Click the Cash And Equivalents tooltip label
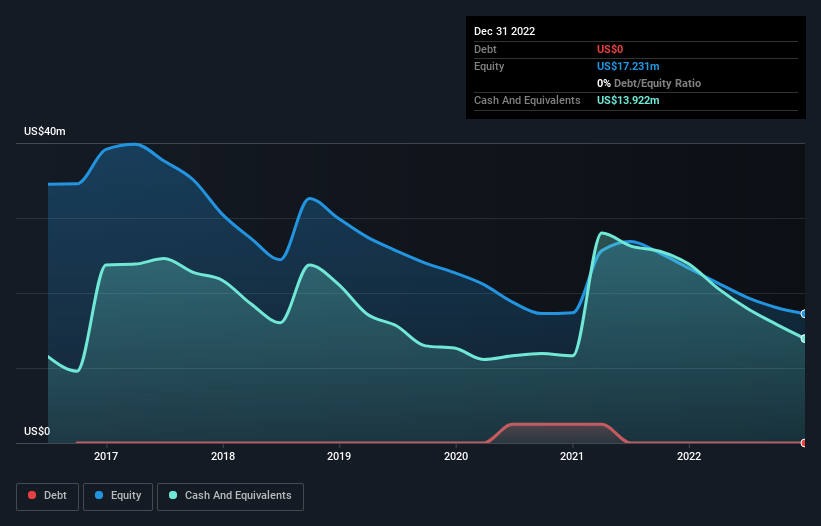Viewport: 821px width, 526px height. point(527,100)
